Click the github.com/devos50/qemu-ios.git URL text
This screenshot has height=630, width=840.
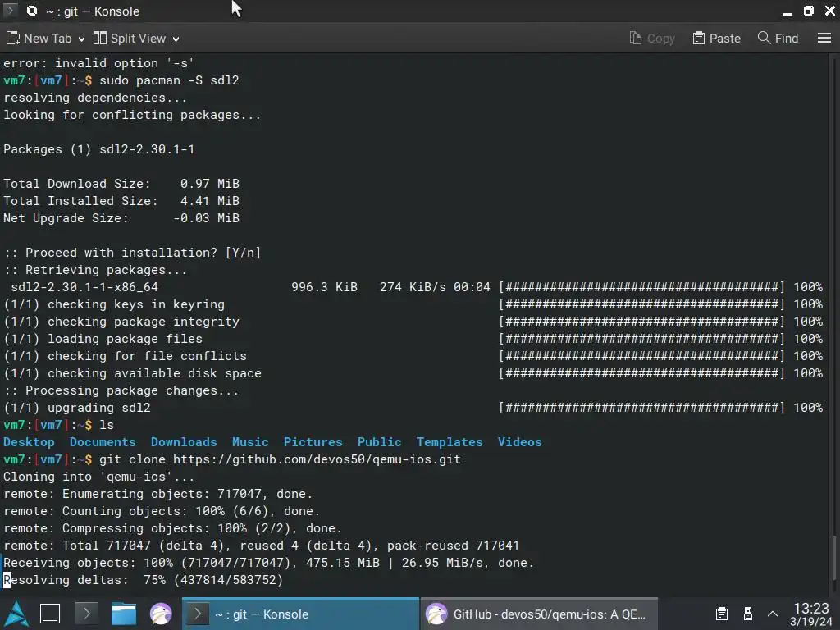pos(317,459)
